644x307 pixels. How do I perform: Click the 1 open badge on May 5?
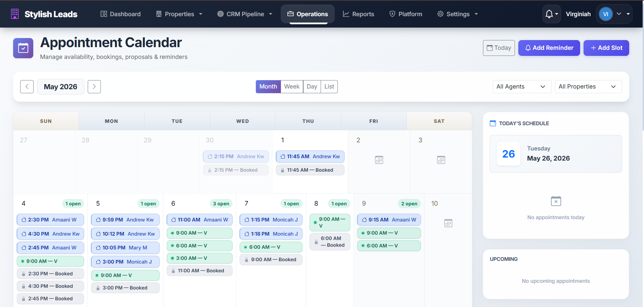[148, 204]
